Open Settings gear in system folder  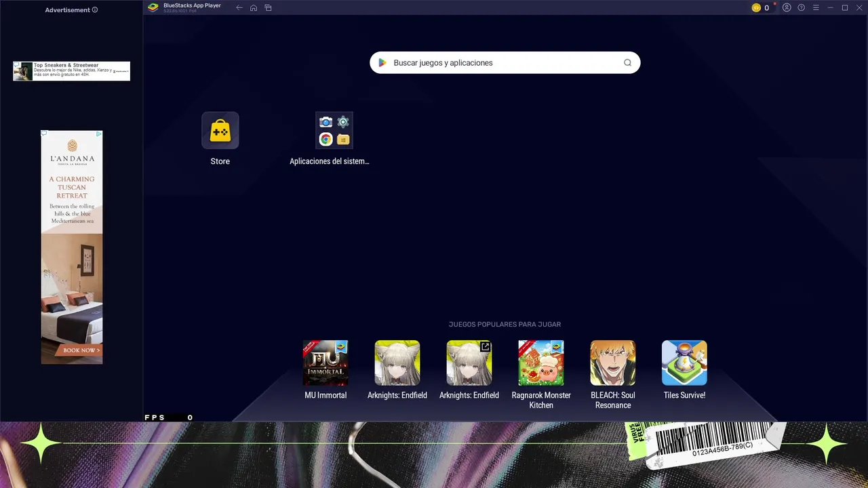coord(343,122)
